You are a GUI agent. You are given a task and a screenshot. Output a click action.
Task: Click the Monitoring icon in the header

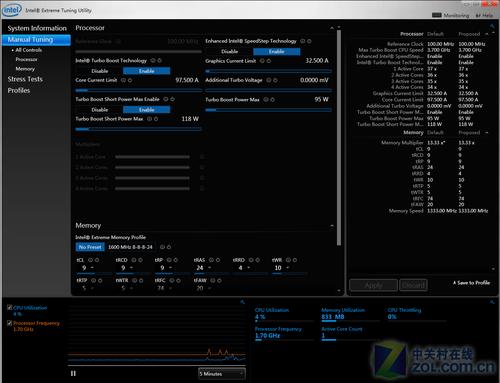(x=437, y=15)
